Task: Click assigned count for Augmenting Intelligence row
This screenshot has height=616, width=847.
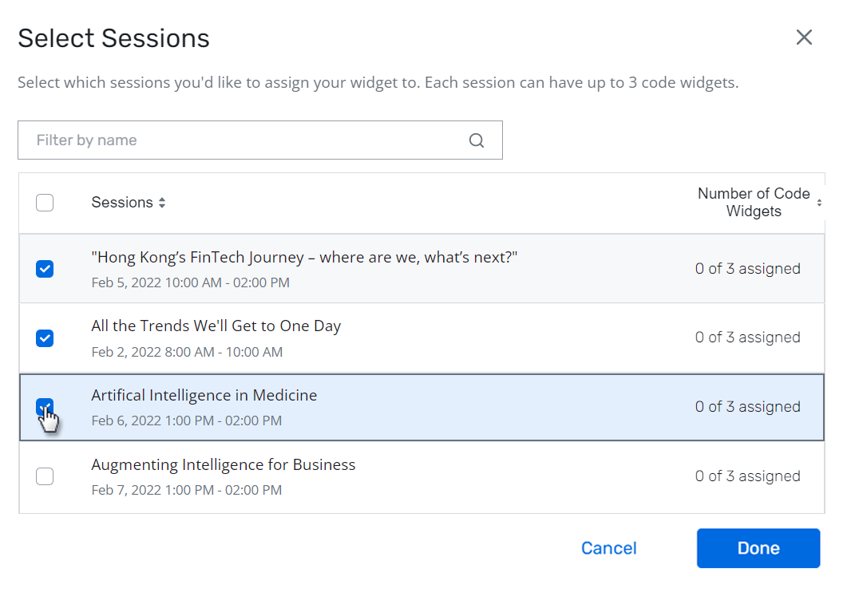Action: click(x=747, y=476)
